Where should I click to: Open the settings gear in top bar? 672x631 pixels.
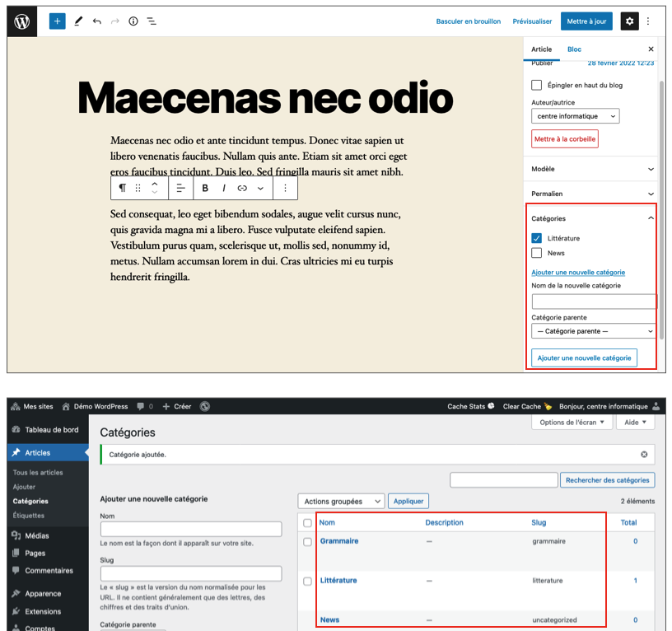click(630, 21)
